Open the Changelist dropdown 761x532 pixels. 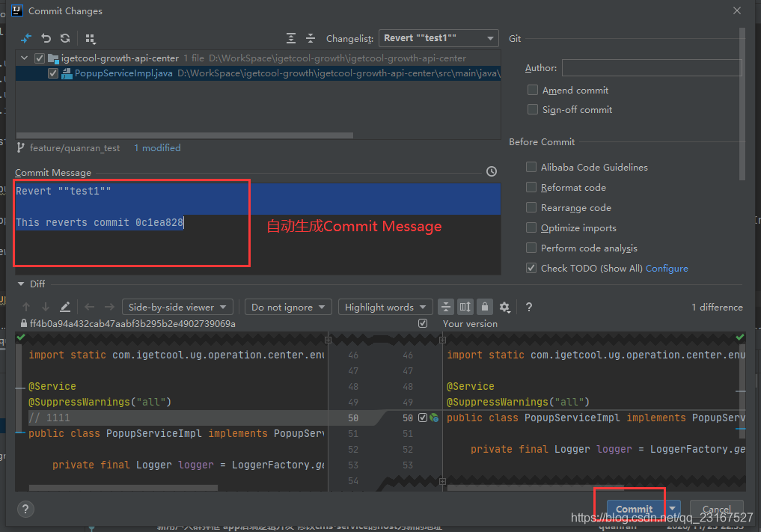tap(438, 38)
